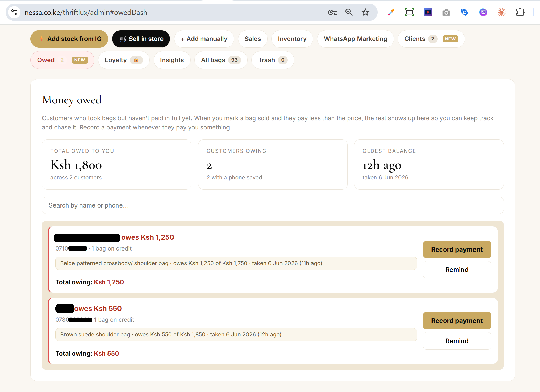
Task: Click the Money owed heading
Action: click(72, 100)
